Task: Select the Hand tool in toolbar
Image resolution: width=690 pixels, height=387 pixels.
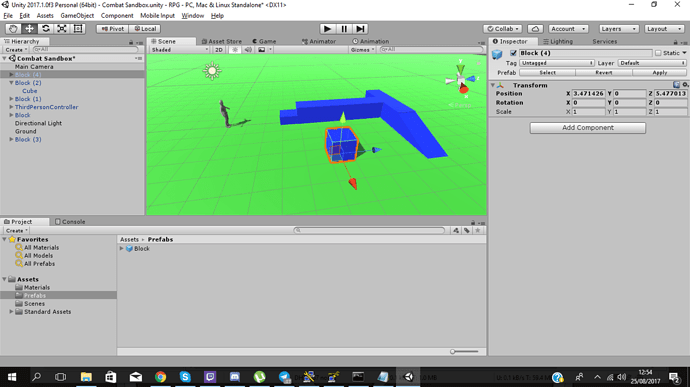Action: [13, 29]
